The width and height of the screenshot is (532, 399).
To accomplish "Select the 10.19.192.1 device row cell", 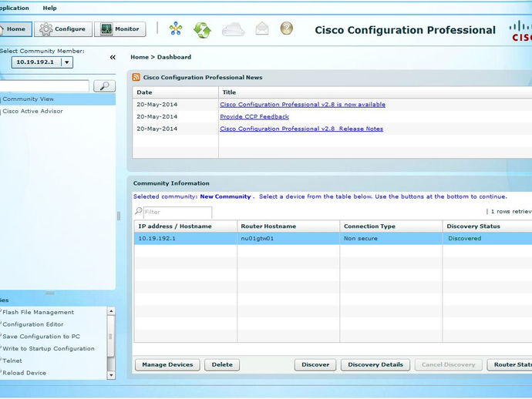I will (186, 238).
